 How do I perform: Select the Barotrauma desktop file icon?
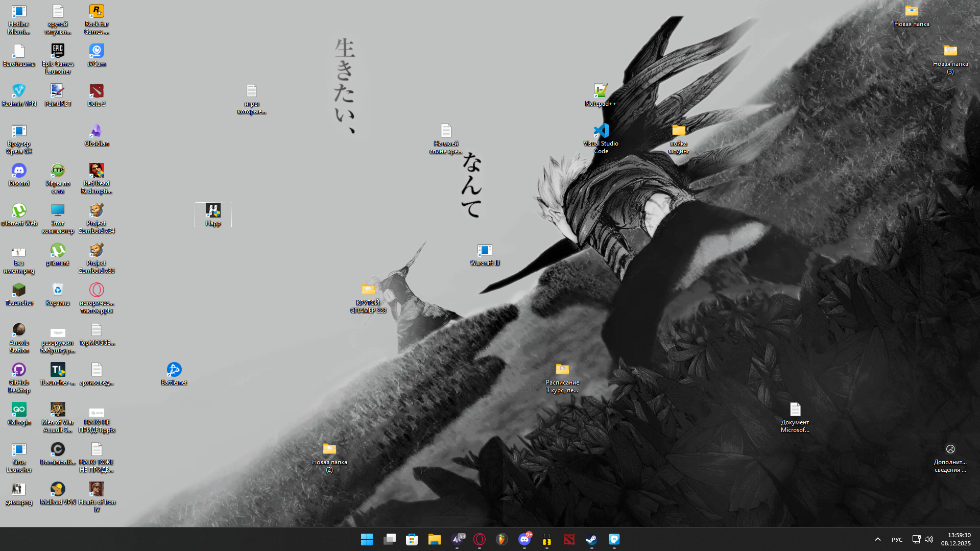pyautogui.click(x=19, y=56)
